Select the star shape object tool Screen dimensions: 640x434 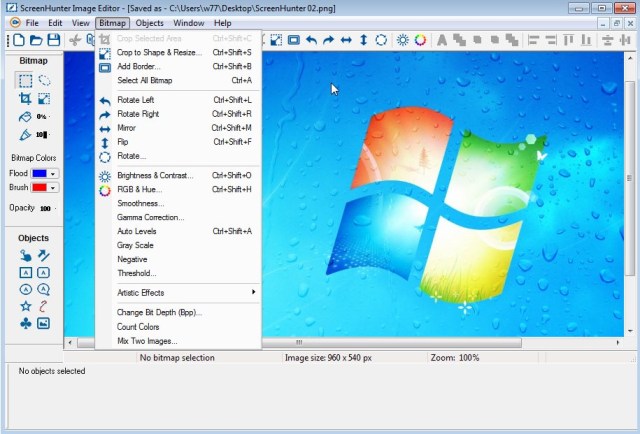tap(26, 306)
